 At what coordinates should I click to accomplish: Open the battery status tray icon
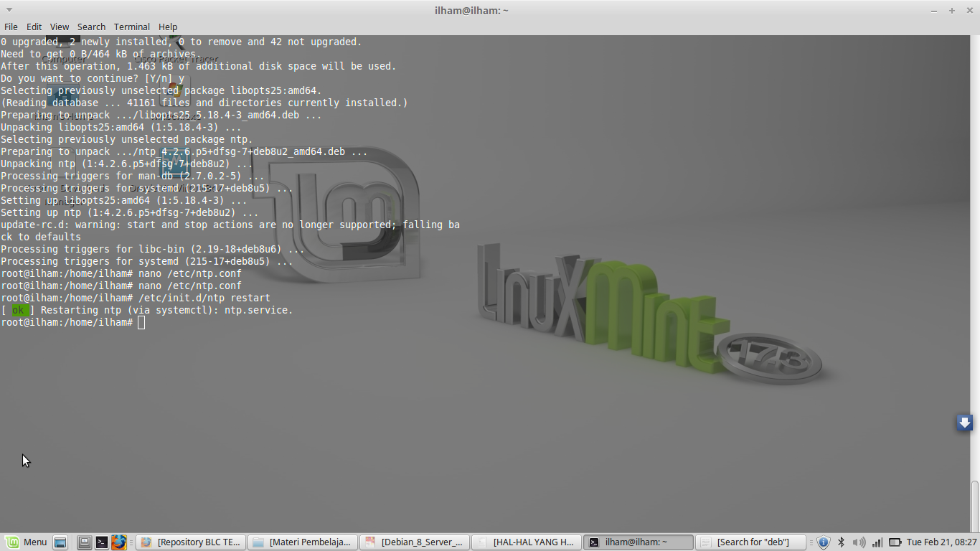pyautogui.click(x=895, y=542)
